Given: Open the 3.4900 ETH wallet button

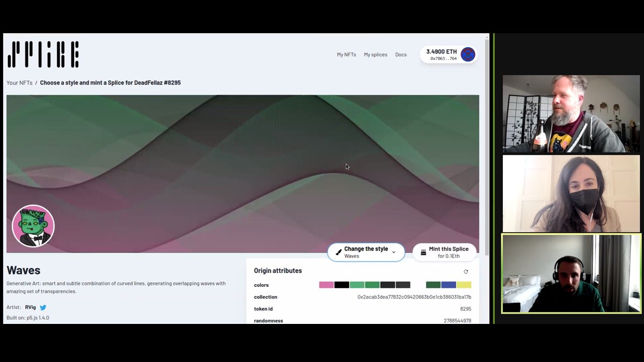Looking at the screenshot, I should [x=449, y=54].
